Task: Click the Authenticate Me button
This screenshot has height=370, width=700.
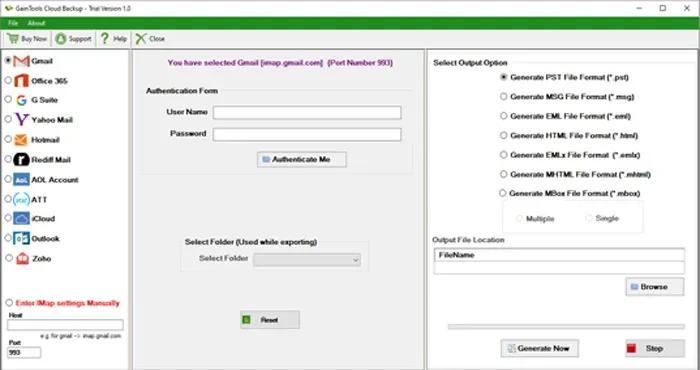Action: 302,159
